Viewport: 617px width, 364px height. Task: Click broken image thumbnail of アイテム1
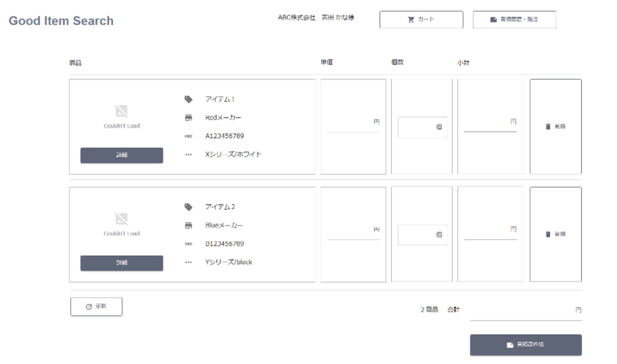(x=121, y=111)
